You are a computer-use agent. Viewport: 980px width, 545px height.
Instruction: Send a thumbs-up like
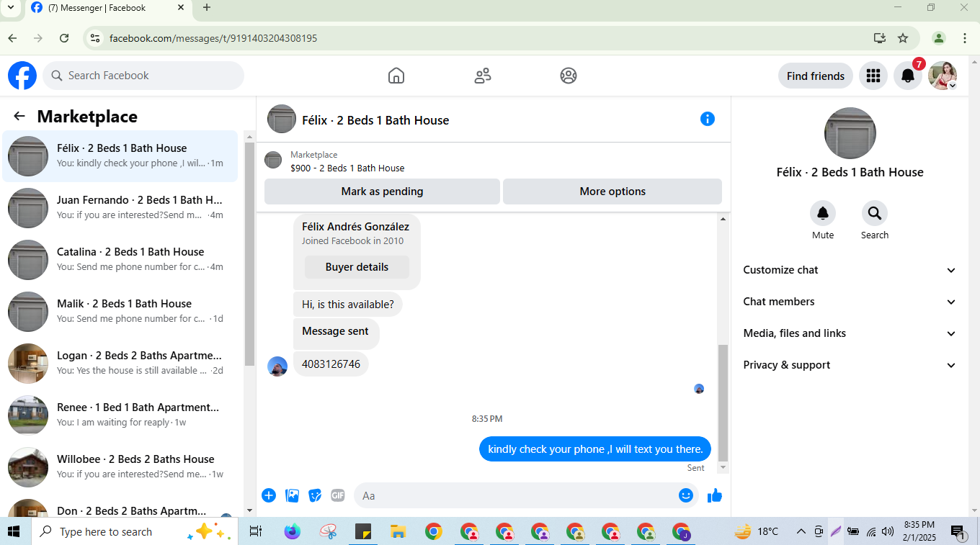715,495
